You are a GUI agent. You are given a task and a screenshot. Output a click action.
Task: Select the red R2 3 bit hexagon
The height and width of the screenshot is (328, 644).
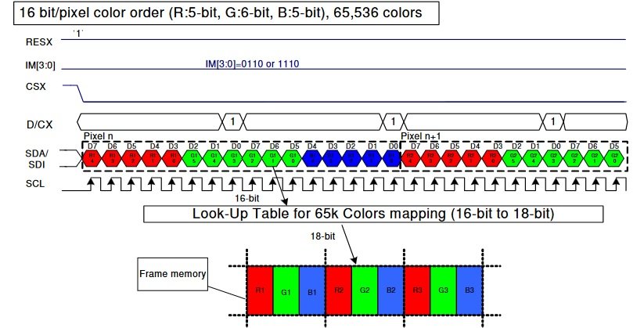tap(431, 158)
